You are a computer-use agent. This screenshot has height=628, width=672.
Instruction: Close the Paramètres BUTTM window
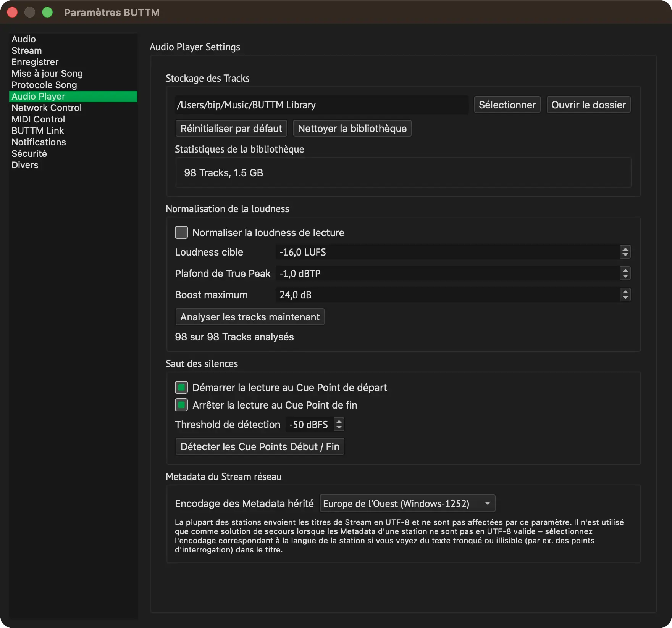coord(12,13)
